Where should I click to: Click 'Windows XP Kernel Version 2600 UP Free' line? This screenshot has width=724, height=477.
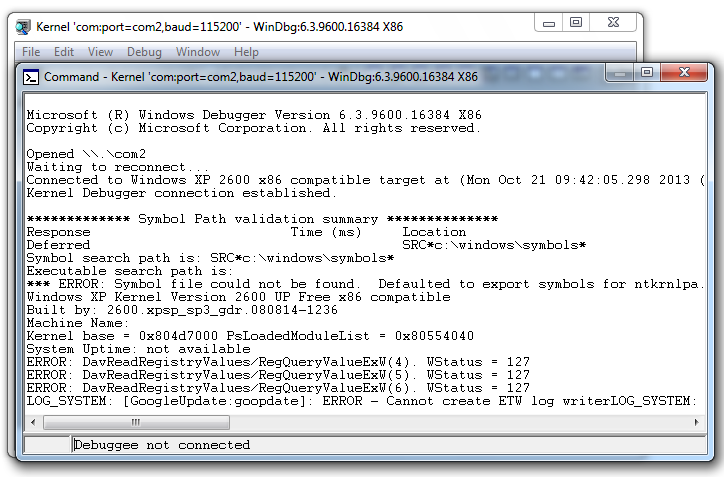(x=238, y=296)
